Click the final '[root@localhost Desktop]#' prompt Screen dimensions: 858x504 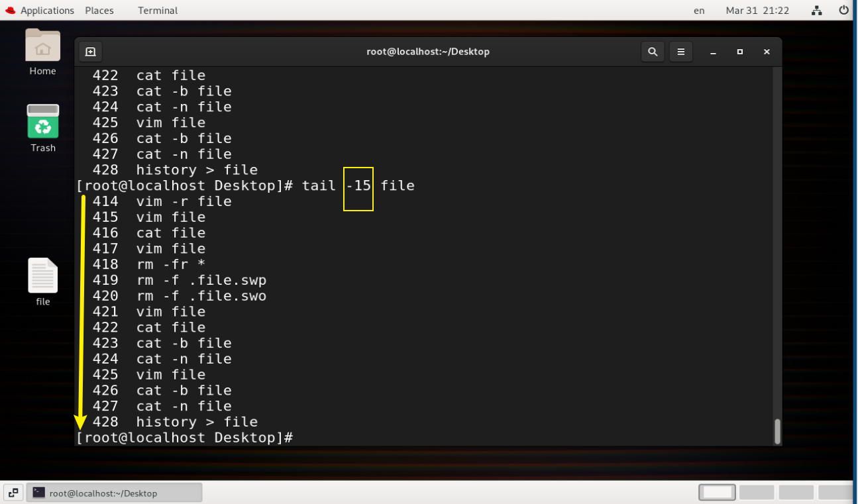pyautogui.click(x=185, y=438)
